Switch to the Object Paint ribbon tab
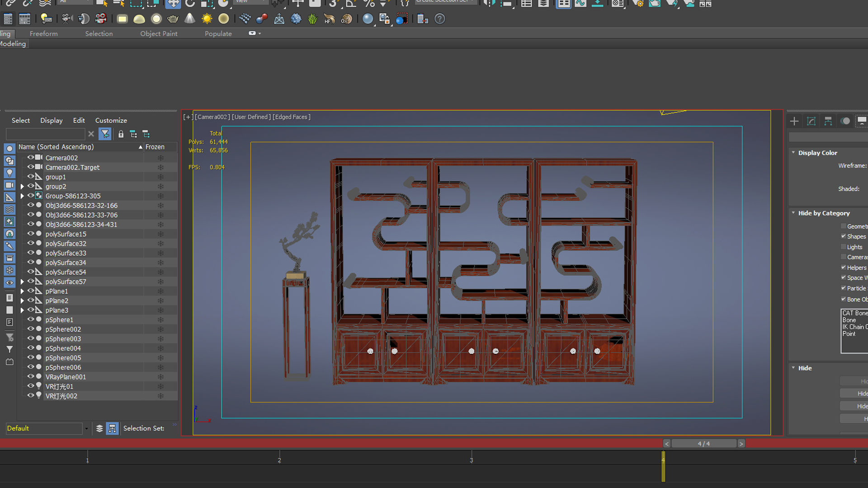 159,33
